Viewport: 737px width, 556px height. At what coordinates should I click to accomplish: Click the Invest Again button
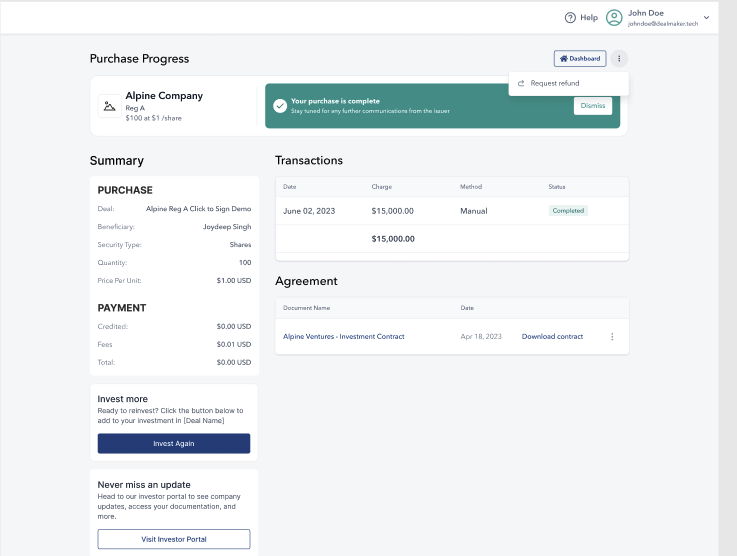[x=174, y=443]
